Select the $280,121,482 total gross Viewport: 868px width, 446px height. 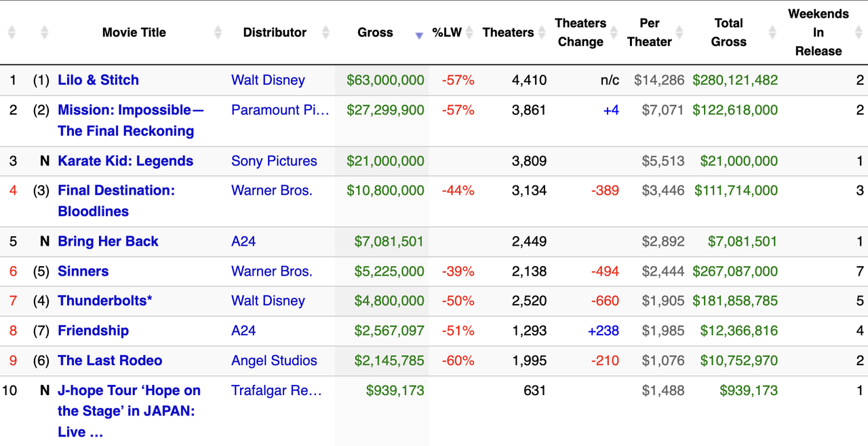[735, 80]
